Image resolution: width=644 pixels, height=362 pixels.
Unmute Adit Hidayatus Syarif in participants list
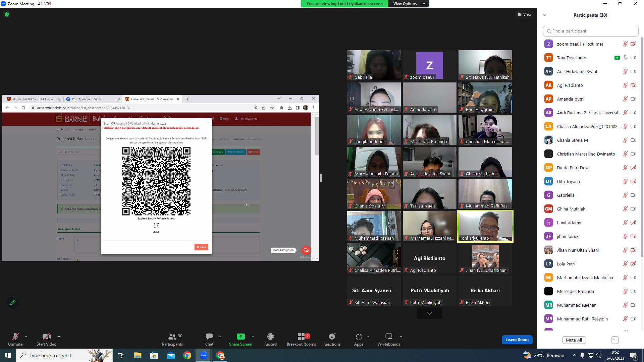625,71
